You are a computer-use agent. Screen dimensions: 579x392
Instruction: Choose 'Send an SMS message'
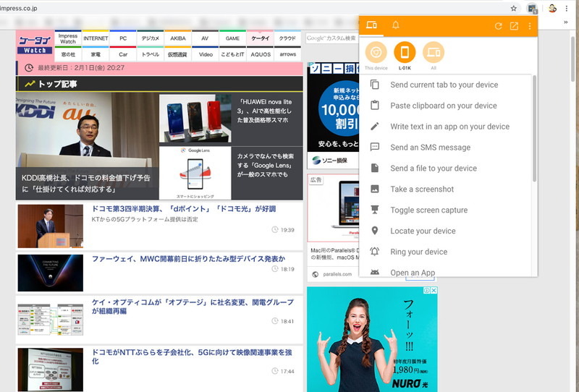click(x=430, y=148)
